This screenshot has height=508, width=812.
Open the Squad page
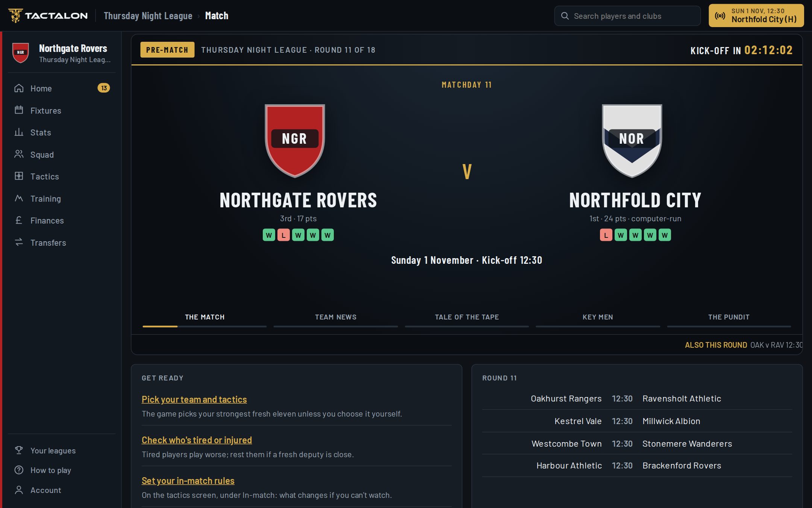[62, 154]
